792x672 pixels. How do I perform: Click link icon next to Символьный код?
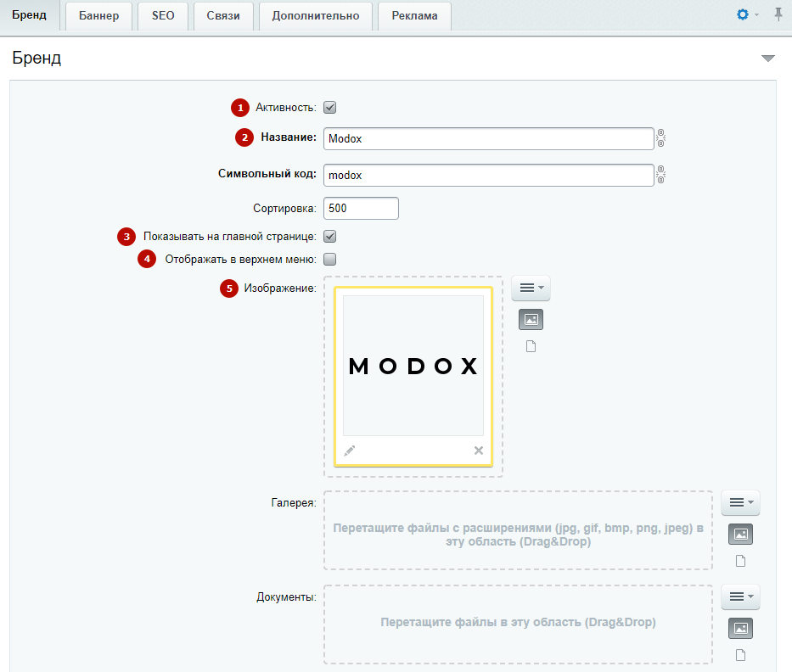tap(660, 175)
